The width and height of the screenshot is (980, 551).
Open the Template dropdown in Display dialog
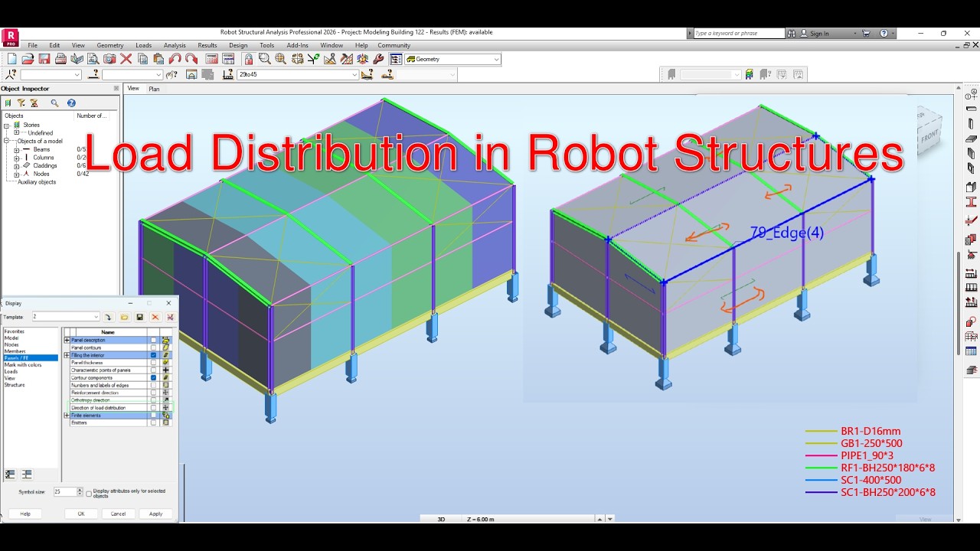coord(96,317)
